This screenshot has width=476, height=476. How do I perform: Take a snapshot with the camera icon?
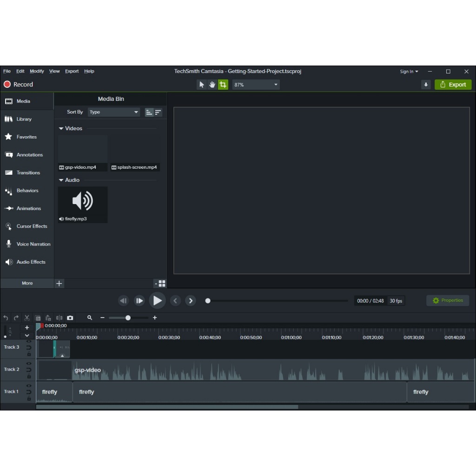click(70, 318)
